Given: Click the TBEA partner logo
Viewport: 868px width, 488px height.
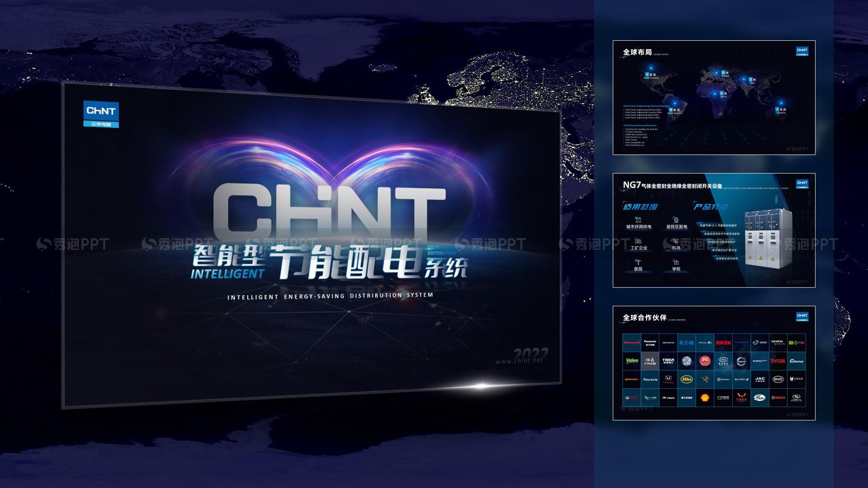Looking at the screenshot, I should [668, 361].
